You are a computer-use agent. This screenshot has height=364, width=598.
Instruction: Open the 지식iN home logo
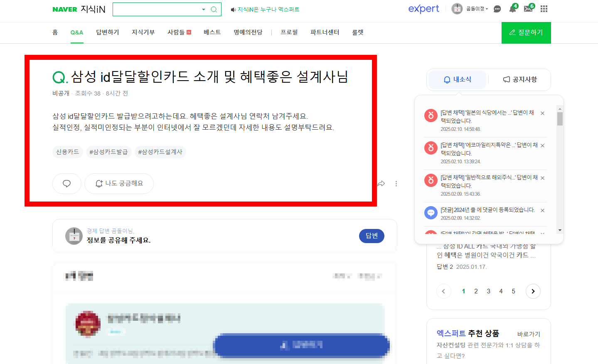coord(93,9)
